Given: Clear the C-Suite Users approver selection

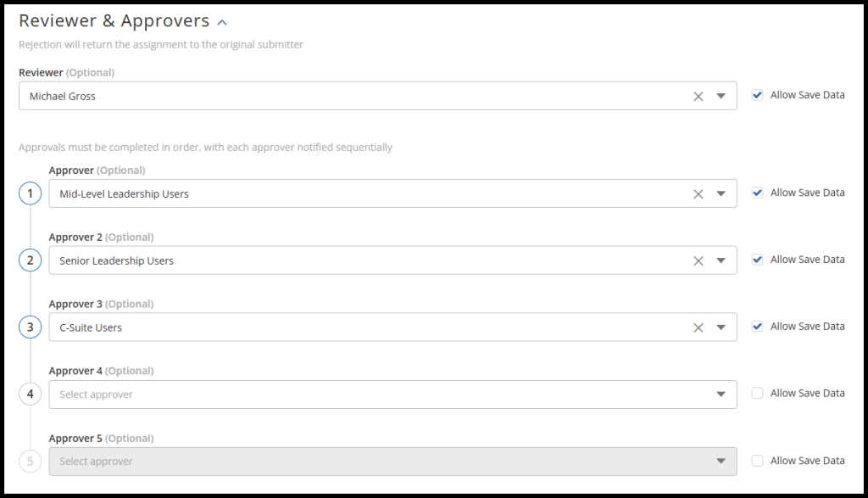Looking at the screenshot, I should coord(698,327).
